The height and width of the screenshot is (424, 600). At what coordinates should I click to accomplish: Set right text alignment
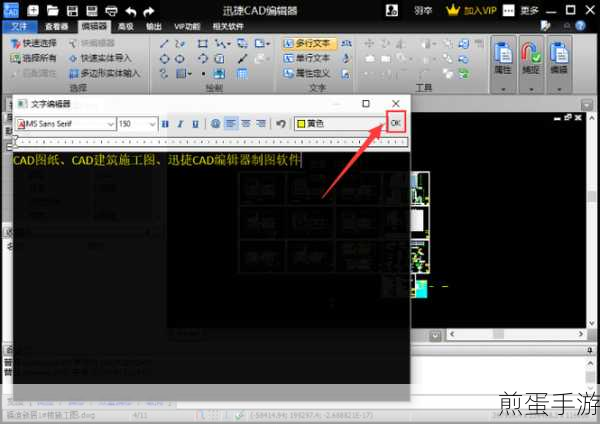(261, 124)
